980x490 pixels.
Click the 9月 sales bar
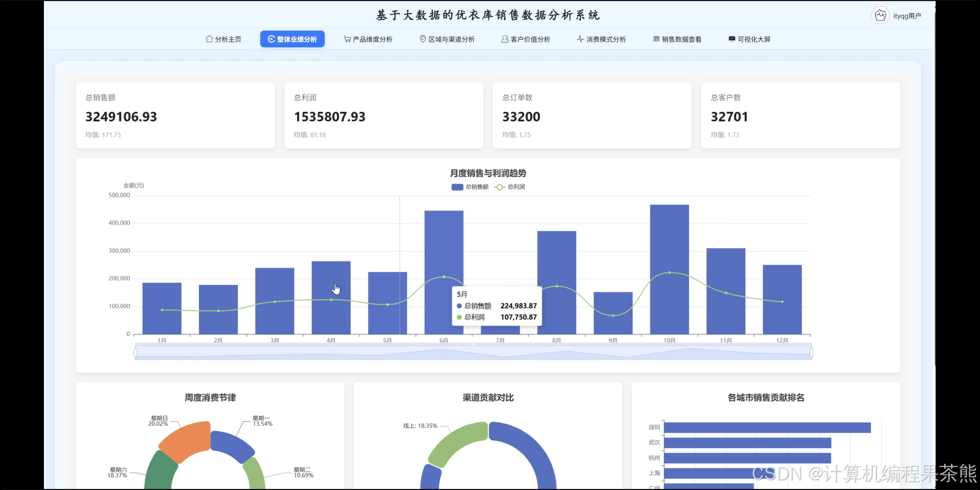pos(613,313)
